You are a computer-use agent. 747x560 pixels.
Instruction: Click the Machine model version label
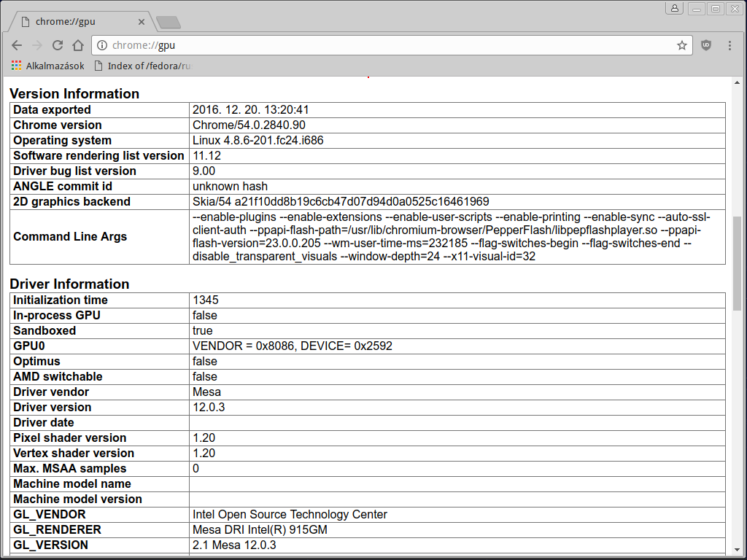77,499
